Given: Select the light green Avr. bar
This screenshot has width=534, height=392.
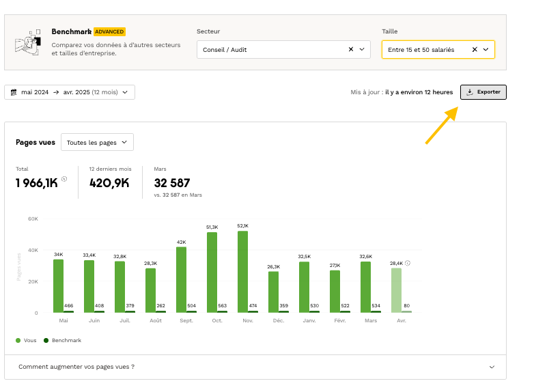Looking at the screenshot, I should (396, 290).
